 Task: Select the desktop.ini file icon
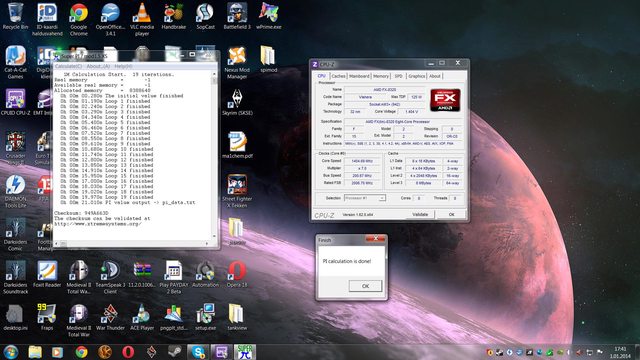coord(16,317)
